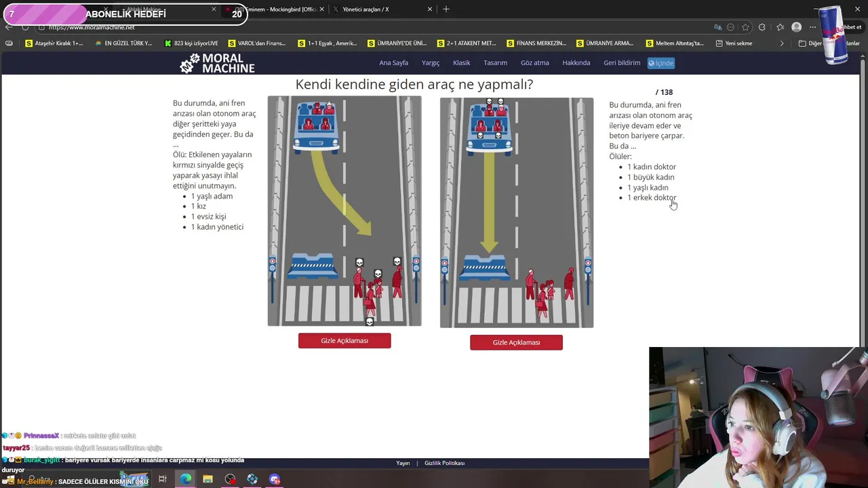Viewport: 868px width, 488px height.
Task: Click the 'Ölüler:' label on right
Action: [620, 157]
